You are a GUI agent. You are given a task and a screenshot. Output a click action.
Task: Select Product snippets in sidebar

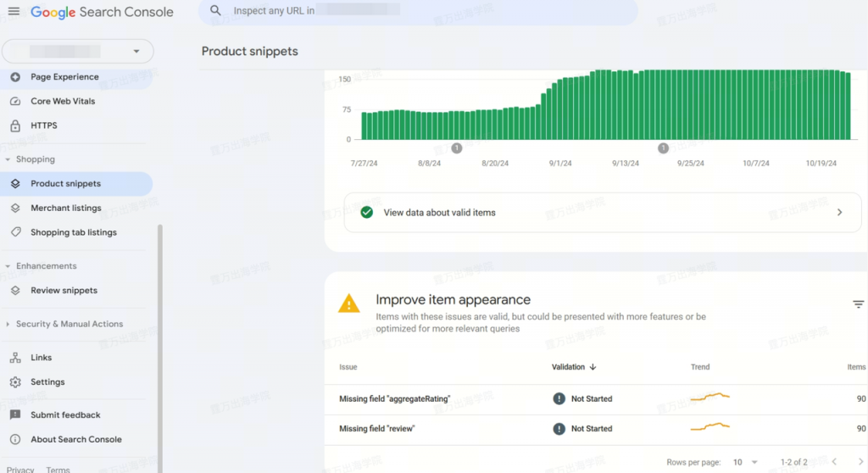click(x=75, y=184)
